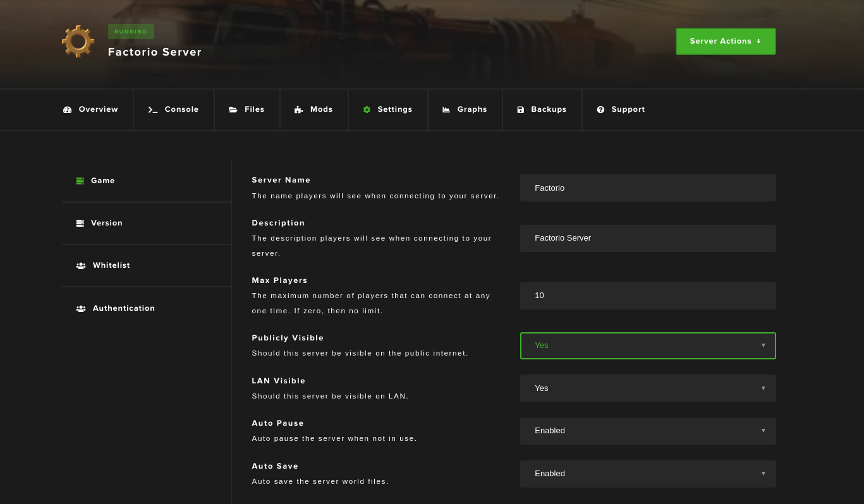Select the Settings tab
This screenshot has width=864, height=504.
(388, 110)
